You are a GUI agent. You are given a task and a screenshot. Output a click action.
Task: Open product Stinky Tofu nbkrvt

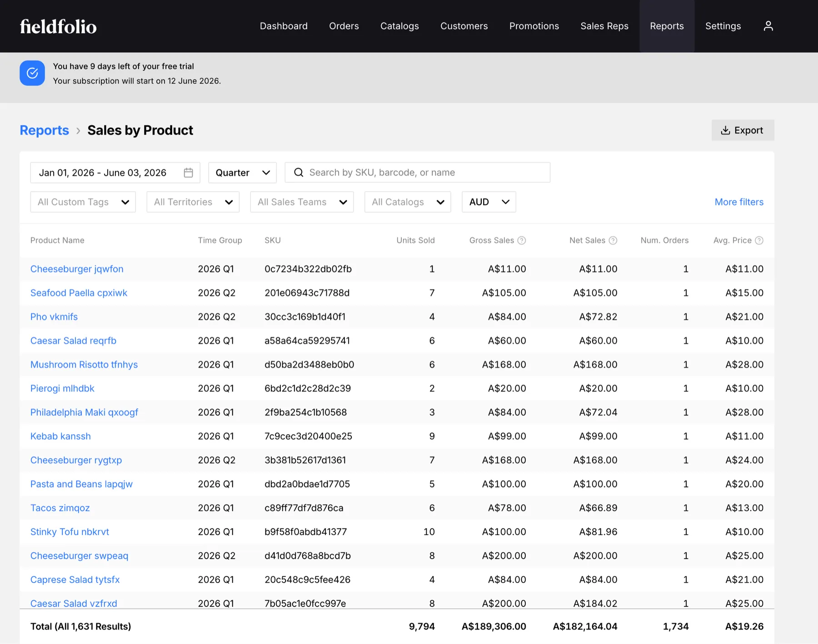click(x=70, y=532)
